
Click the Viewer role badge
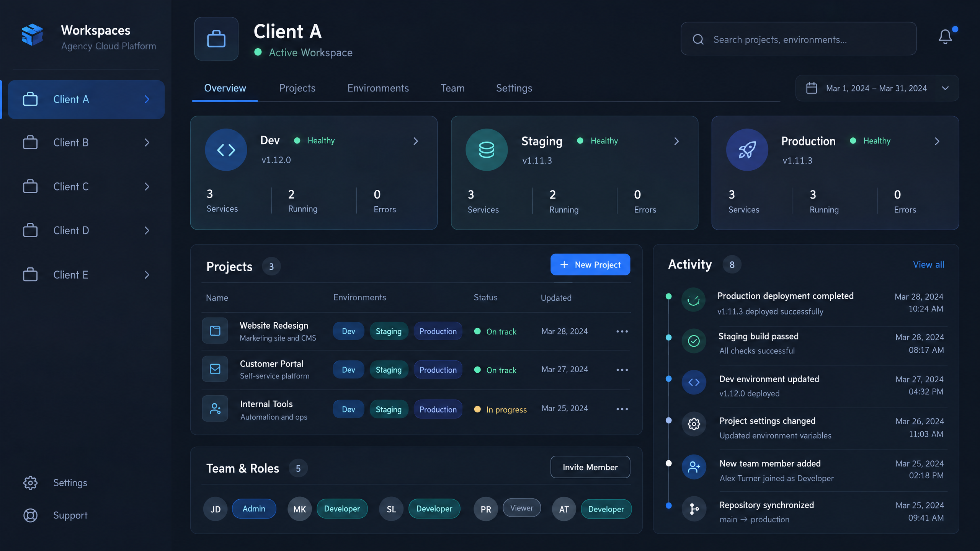point(522,508)
